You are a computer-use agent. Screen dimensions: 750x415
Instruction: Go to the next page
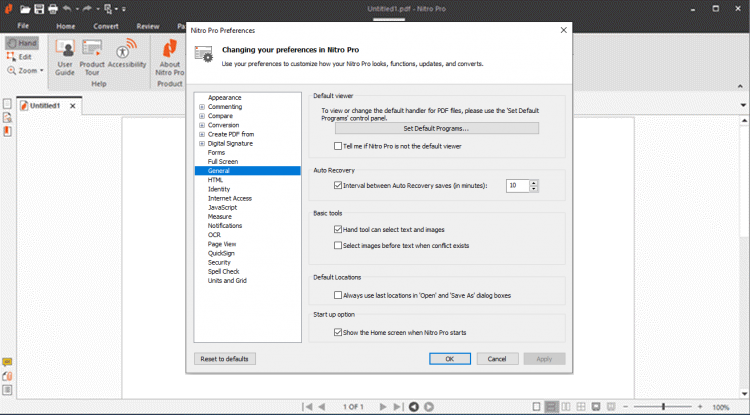(383, 407)
